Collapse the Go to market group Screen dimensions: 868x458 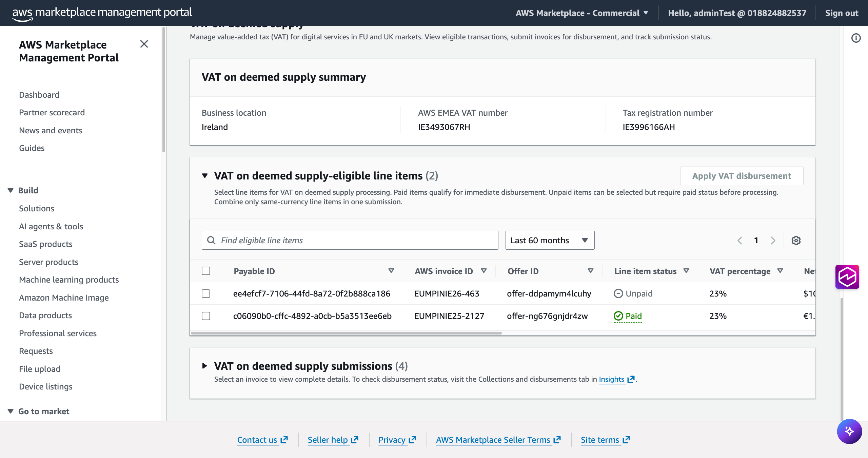[11, 411]
